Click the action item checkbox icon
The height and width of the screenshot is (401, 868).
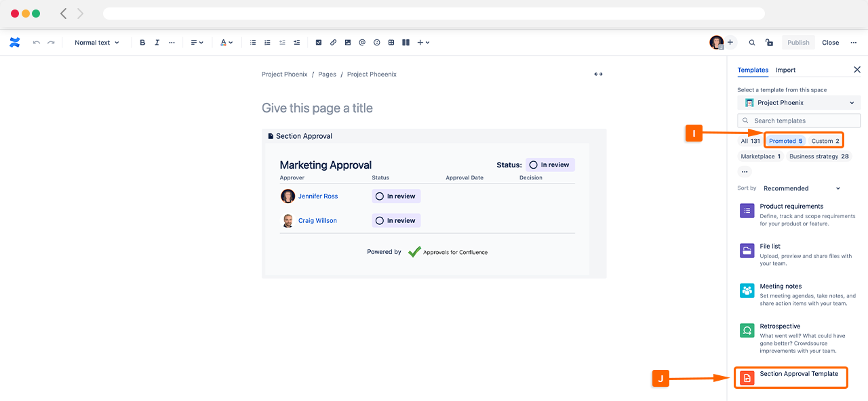(x=318, y=43)
